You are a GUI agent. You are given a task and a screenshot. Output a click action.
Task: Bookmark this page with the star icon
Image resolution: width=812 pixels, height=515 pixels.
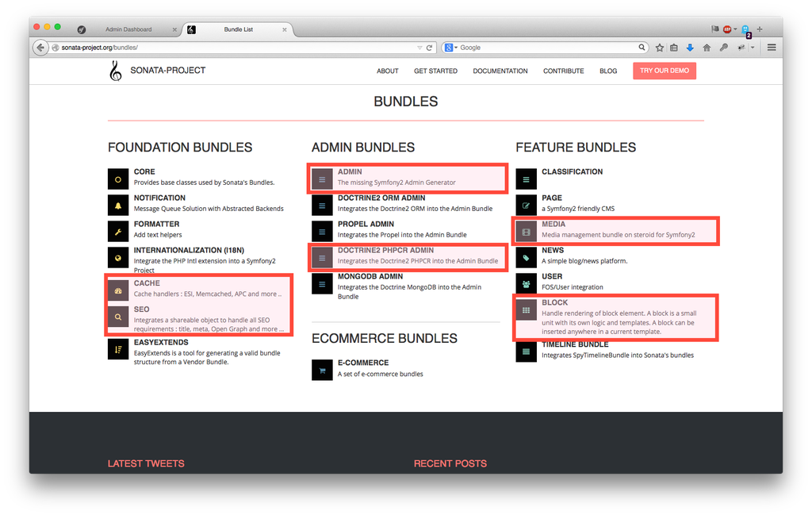coord(660,48)
